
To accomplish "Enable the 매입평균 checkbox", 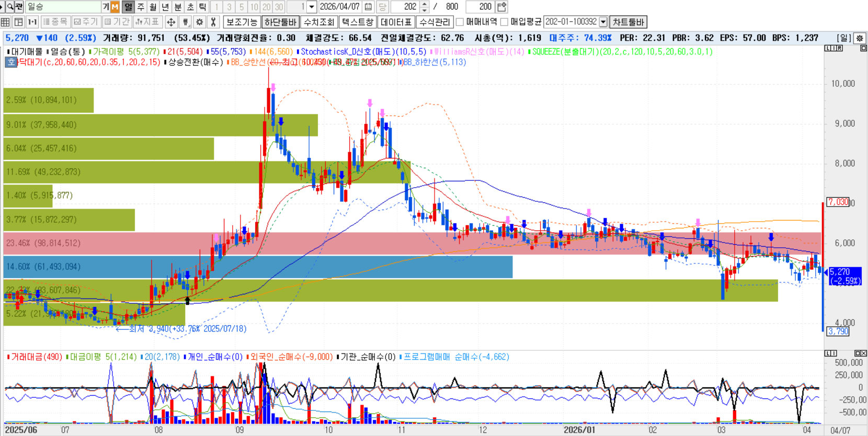I will tap(505, 22).
